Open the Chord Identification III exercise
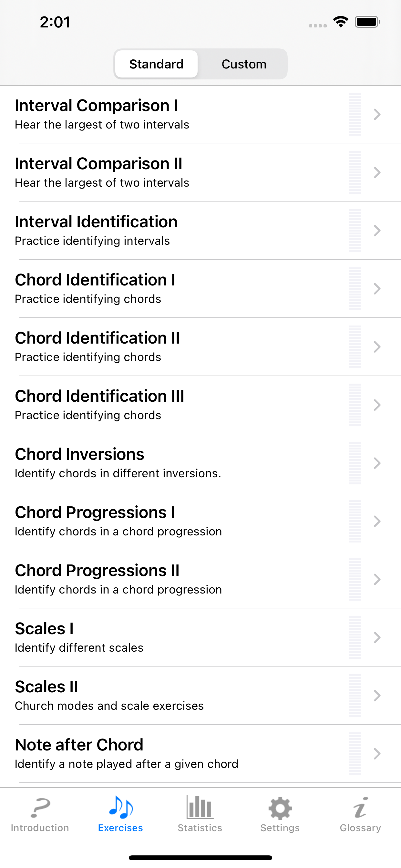 click(x=99, y=405)
